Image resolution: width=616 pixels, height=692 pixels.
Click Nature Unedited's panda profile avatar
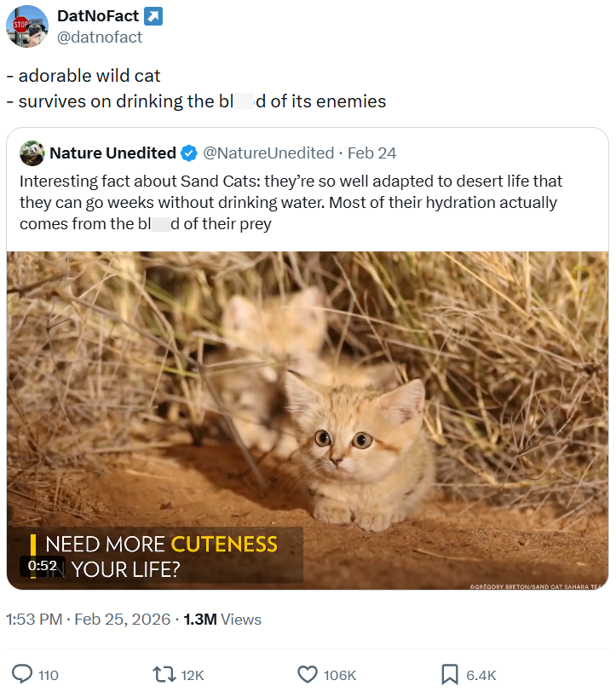click(x=32, y=153)
